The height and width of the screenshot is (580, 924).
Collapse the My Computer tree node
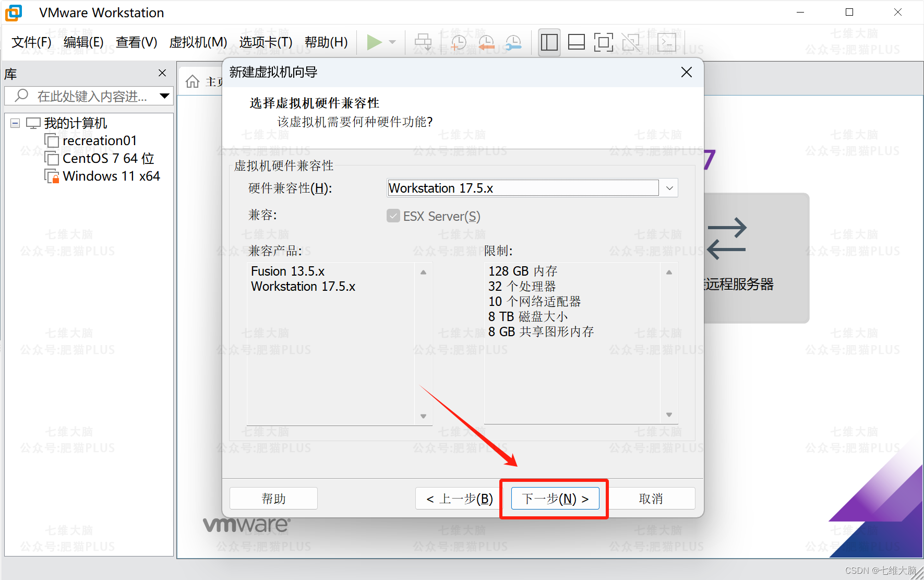click(x=15, y=124)
